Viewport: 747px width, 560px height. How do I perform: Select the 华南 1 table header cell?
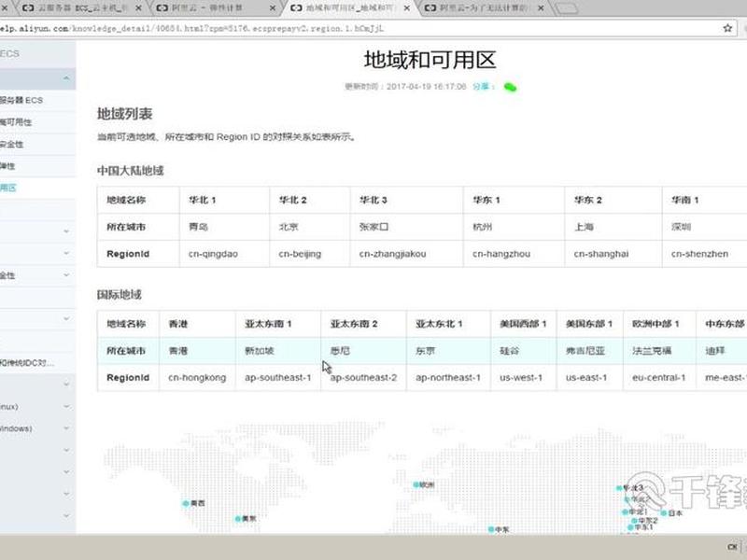705,200
